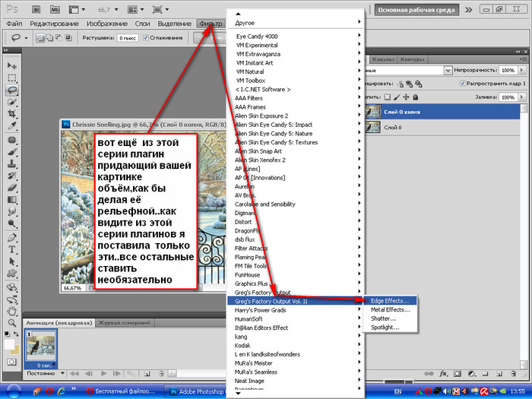
Task: Switch to the Журнал измерений tab
Action: click(125, 323)
